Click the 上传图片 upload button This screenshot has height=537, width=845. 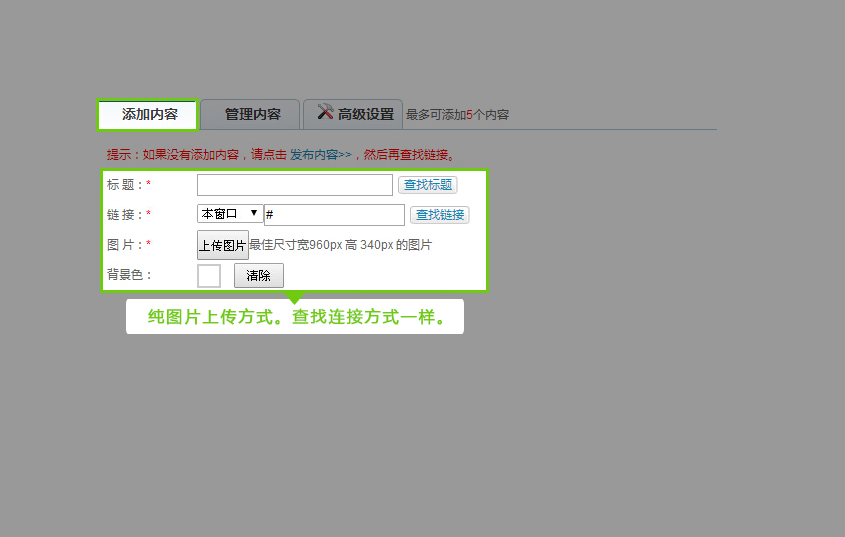click(x=223, y=245)
